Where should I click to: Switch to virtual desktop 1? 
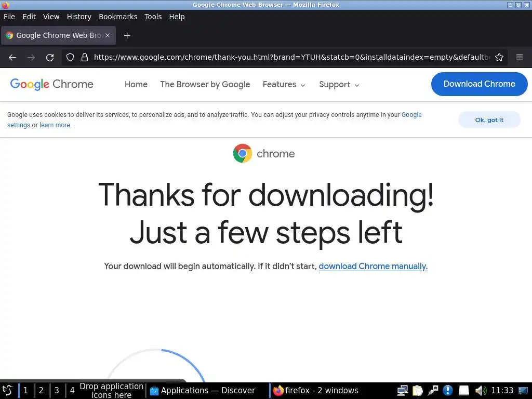(25, 391)
